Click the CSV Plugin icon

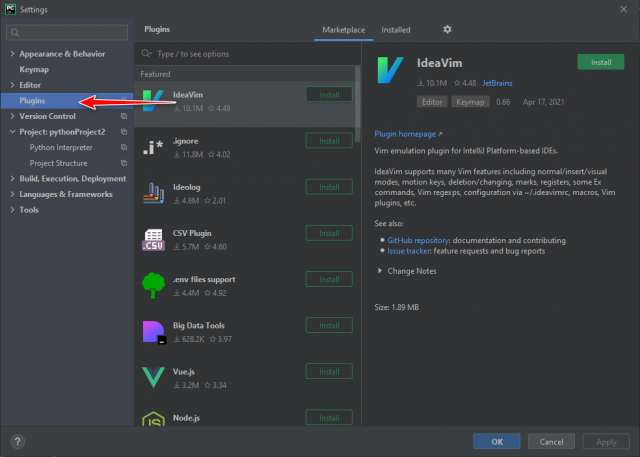point(153,240)
